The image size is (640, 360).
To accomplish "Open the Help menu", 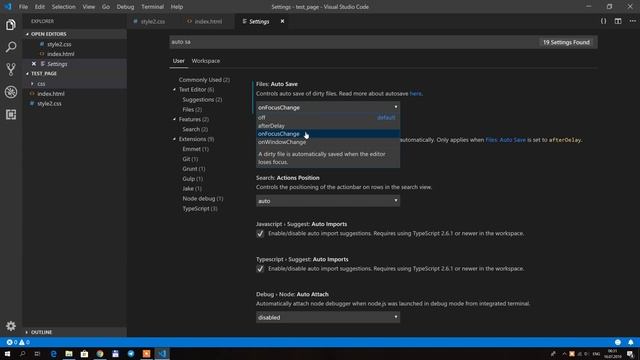I will [x=177, y=7].
